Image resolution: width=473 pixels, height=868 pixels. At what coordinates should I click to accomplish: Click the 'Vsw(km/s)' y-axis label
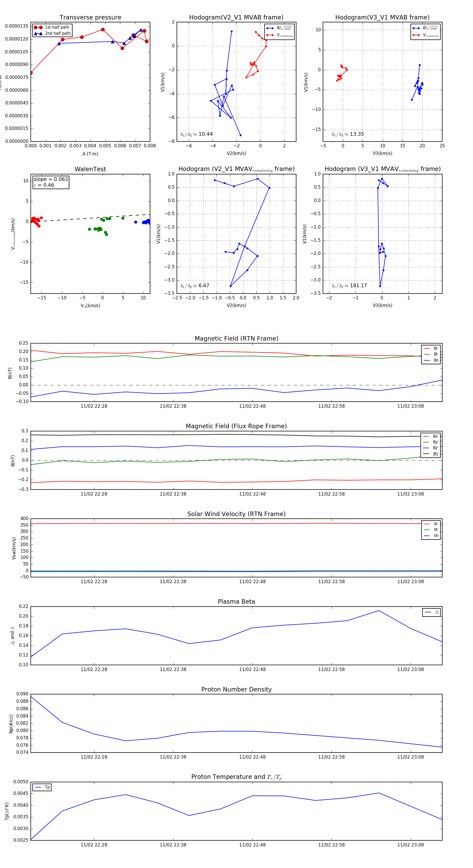click(14, 548)
